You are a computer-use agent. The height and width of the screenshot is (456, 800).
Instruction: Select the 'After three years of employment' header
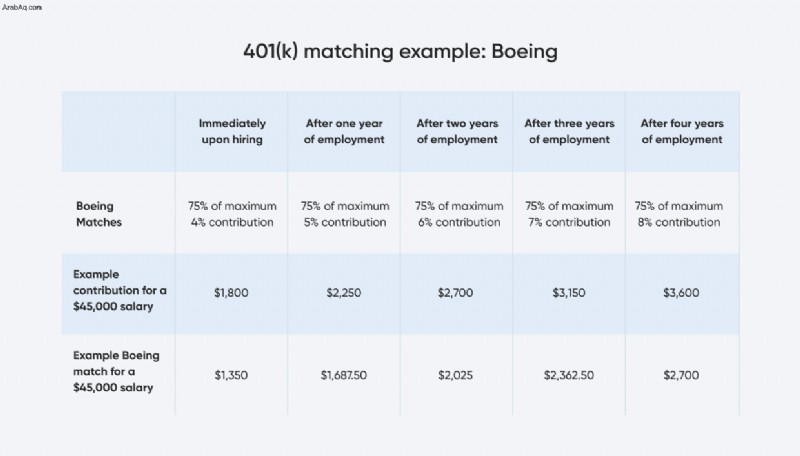coord(569,131)
